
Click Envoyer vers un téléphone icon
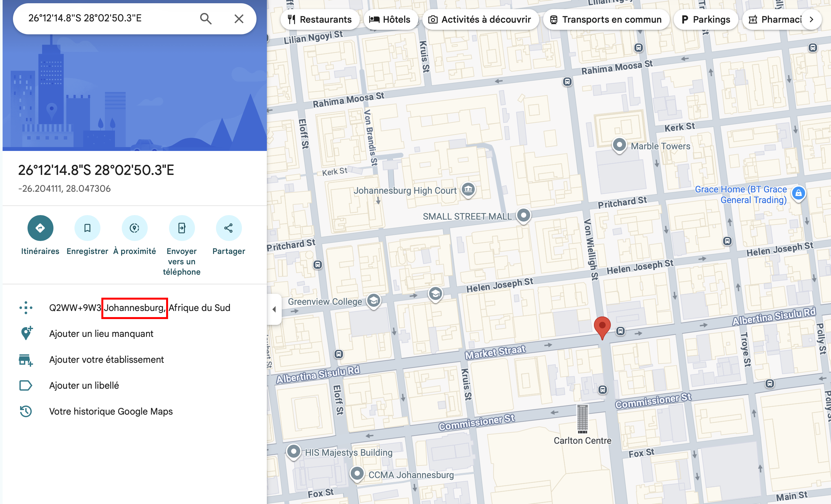point(182,228)
